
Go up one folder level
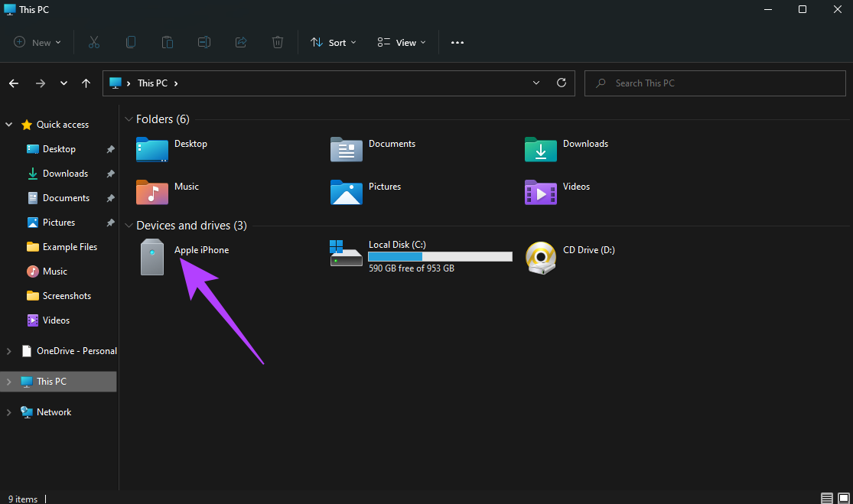coord(86,83)
